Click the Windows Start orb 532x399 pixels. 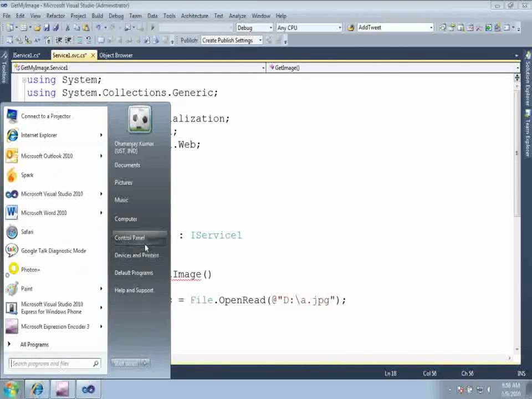coord(11,389)
